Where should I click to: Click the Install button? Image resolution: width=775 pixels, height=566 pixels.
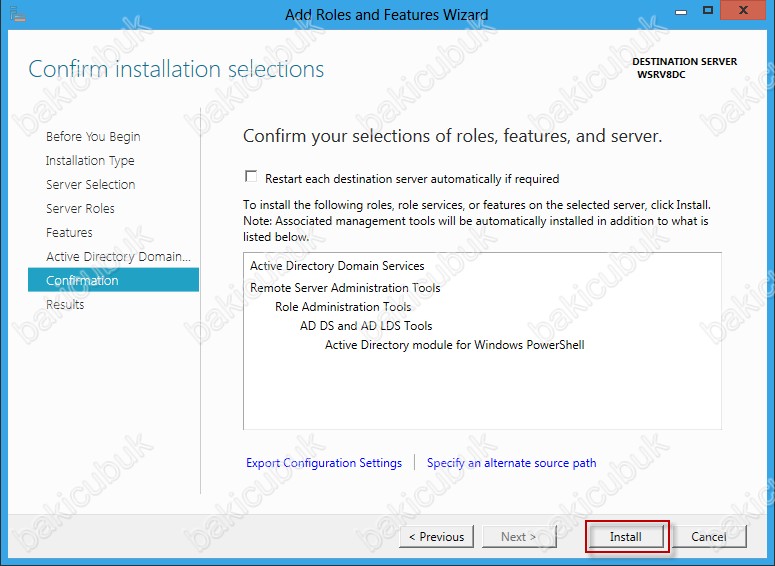626,537
